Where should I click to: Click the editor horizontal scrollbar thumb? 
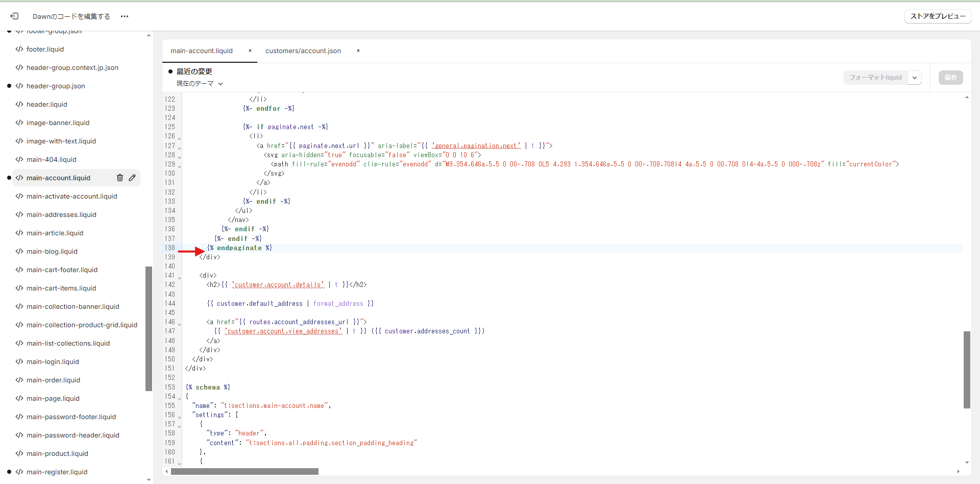pos(244,471)
